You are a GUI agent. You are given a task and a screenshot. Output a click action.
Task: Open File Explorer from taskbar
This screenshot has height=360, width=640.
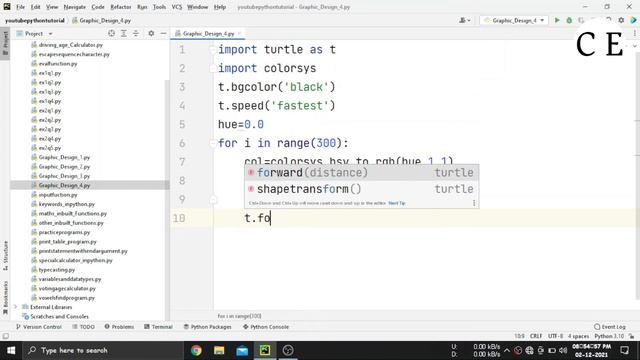219,350
